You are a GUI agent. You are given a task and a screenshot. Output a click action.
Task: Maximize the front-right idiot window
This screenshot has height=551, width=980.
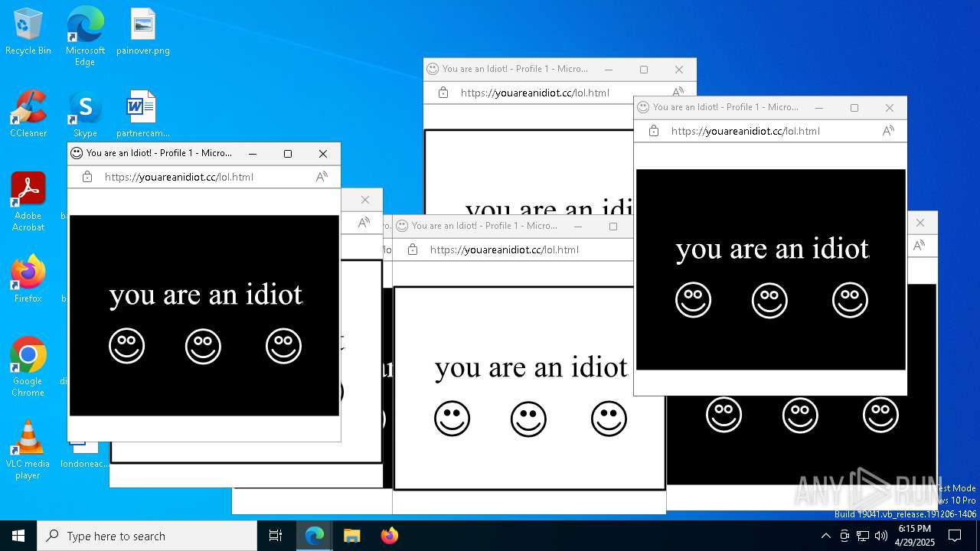[854, 107]
